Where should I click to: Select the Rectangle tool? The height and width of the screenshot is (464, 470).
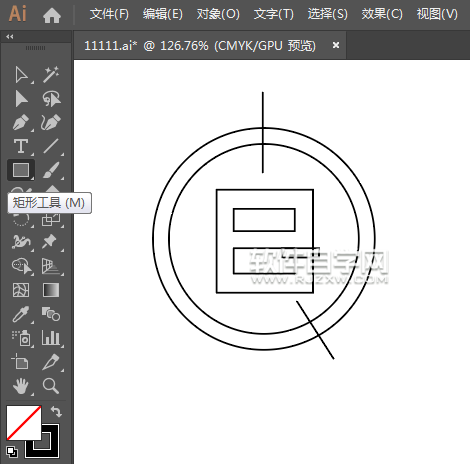(21, 170)
